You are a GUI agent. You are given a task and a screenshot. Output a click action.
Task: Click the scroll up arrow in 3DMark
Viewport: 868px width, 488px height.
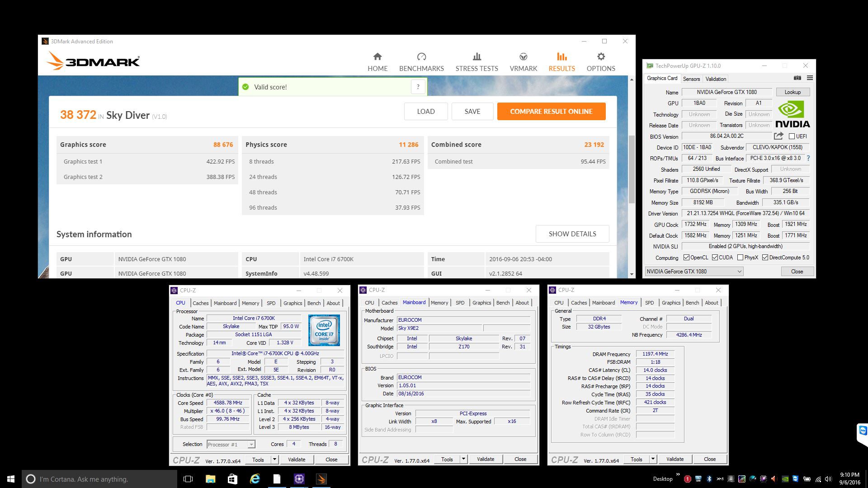coord(632,80)
